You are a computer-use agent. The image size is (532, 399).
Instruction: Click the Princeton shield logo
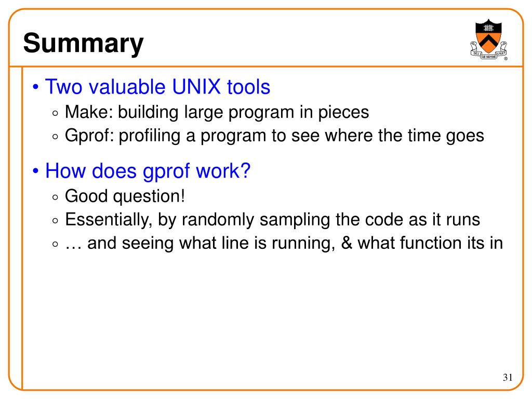[x=488, y=39]
